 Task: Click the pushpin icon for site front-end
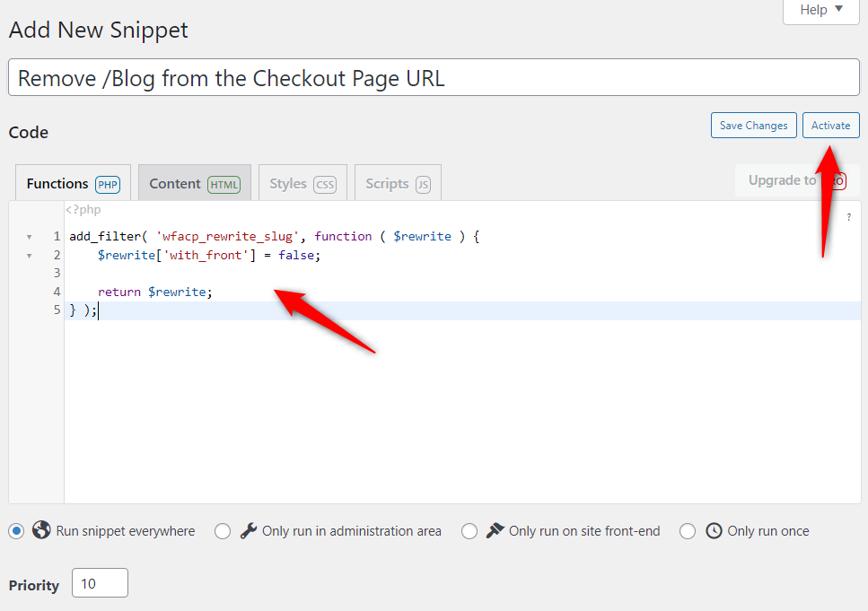pyautogui.click(x=495, y=530)
